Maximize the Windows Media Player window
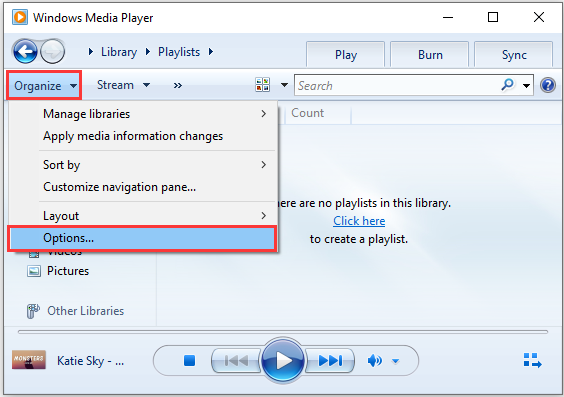The height and width of the screenshot is (397, 564). 493,17
